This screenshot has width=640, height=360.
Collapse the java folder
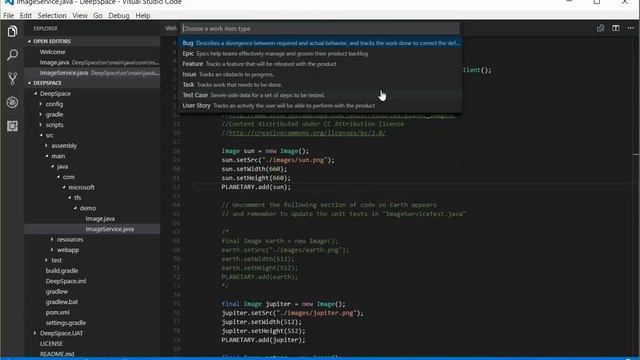tap(62, 167)
